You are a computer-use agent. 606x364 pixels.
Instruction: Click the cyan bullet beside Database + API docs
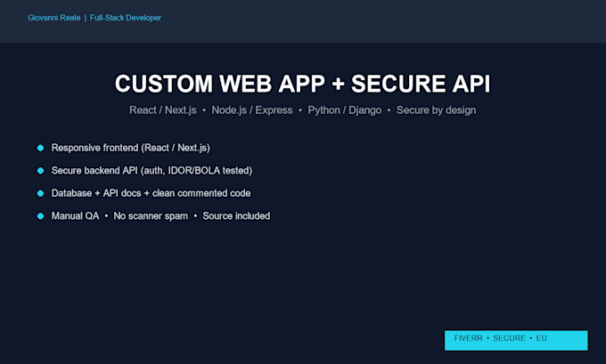(x=40, y=193)
